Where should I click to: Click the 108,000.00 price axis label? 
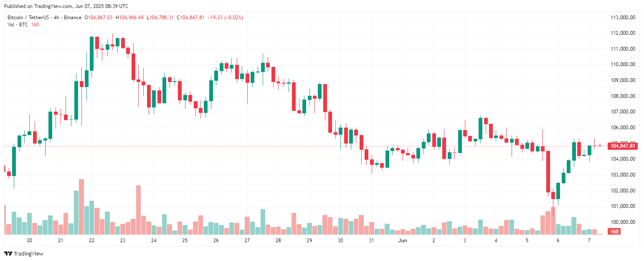623,96
